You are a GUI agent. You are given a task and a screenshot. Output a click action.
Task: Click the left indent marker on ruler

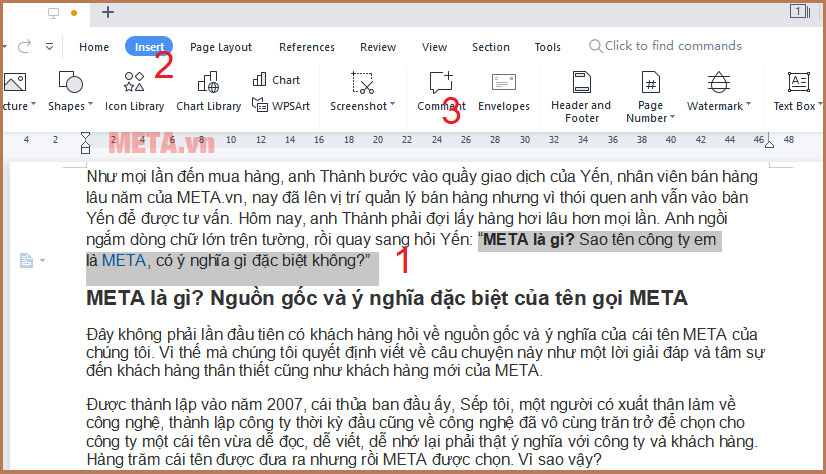click(x=85, y=142)
